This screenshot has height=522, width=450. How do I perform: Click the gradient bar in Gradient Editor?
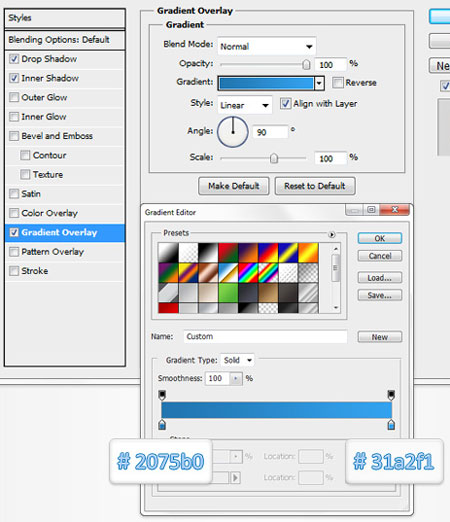point(277,410)
